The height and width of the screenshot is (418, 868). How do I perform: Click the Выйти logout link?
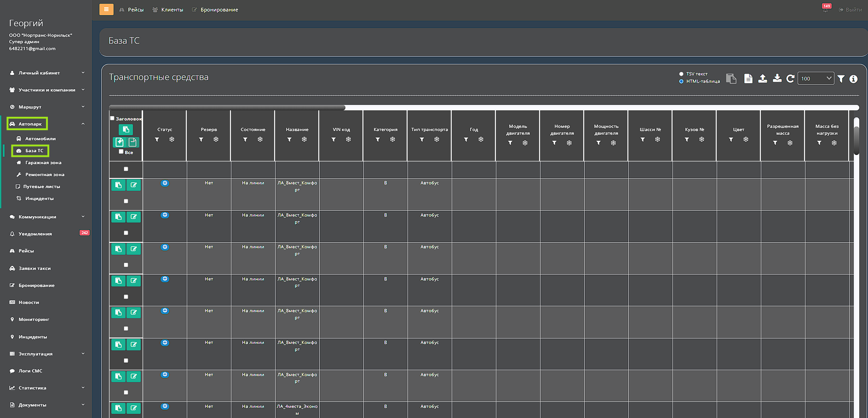(x=853, y=10)
